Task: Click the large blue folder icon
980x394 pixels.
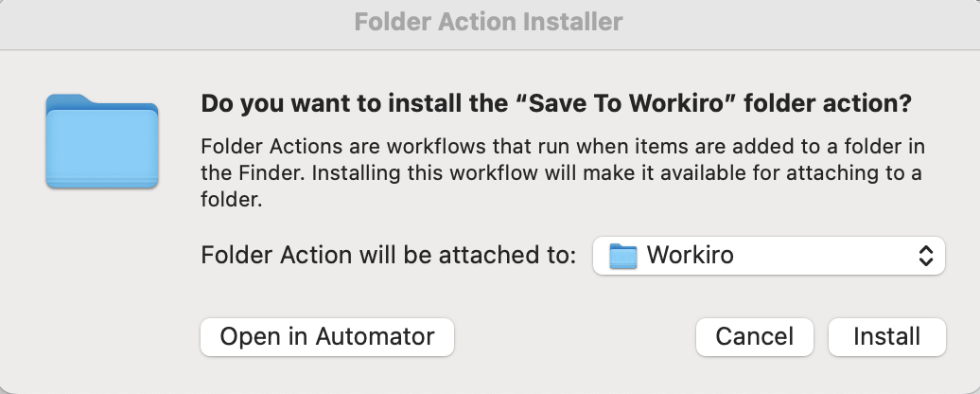Action: (x=102, y=141)
